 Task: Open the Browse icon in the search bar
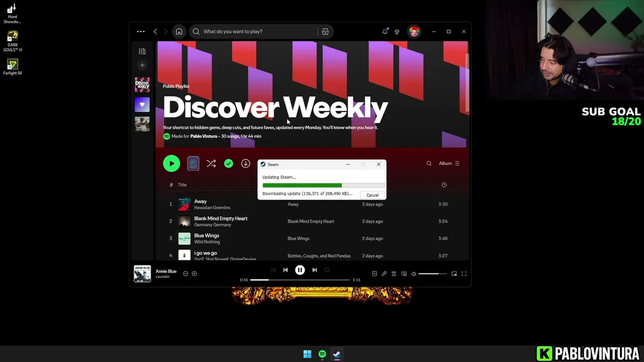326,31
